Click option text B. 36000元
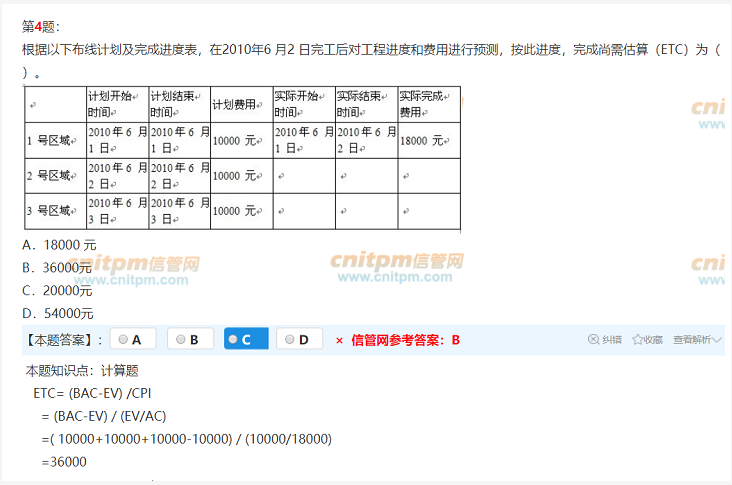The image size is (732, 485). (x=57, y=267)
